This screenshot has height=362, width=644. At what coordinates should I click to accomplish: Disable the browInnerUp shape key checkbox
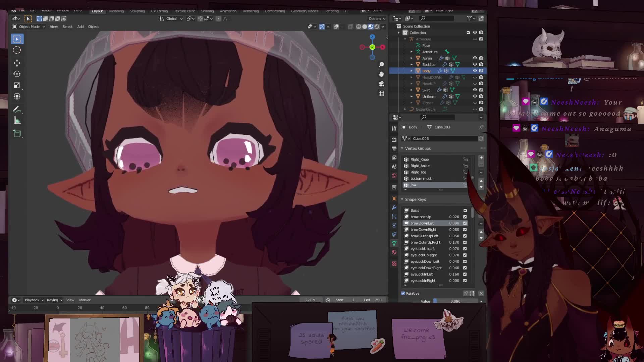pos(465,217)
